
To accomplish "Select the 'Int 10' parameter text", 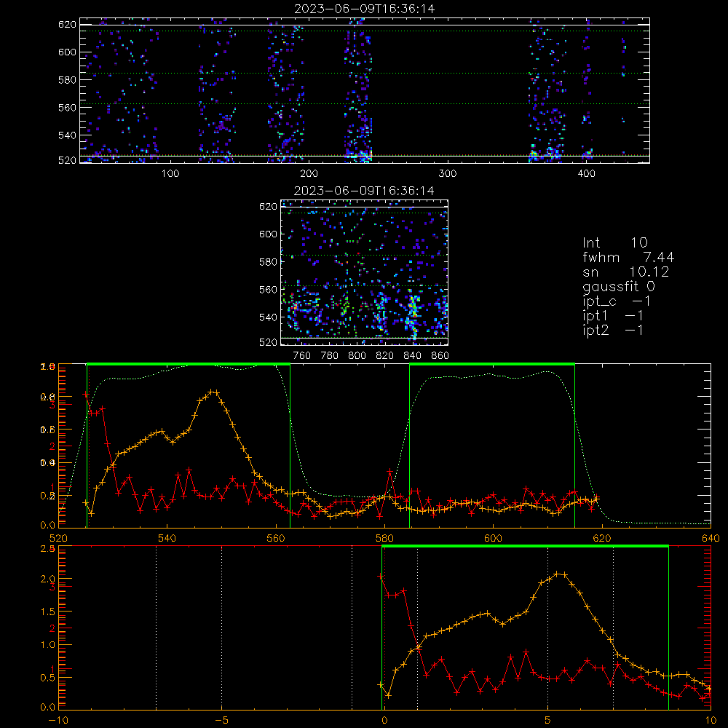I will pyautogui.click(x=615, y=243).
